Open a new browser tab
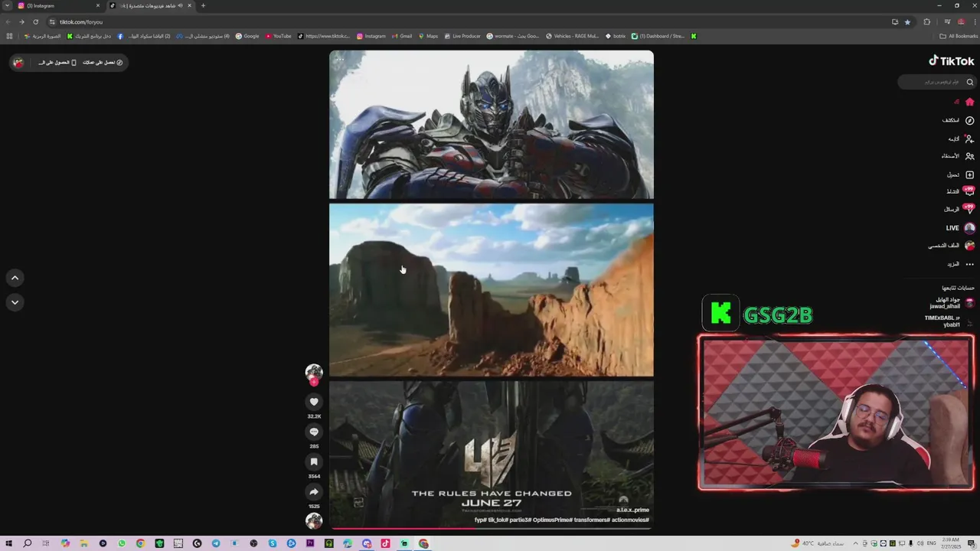 click(203, 5)
